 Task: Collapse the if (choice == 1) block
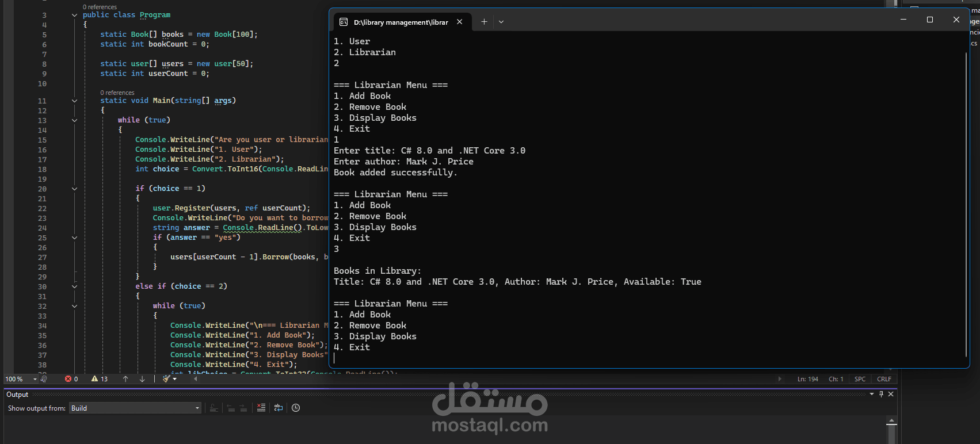click(74, 189)
